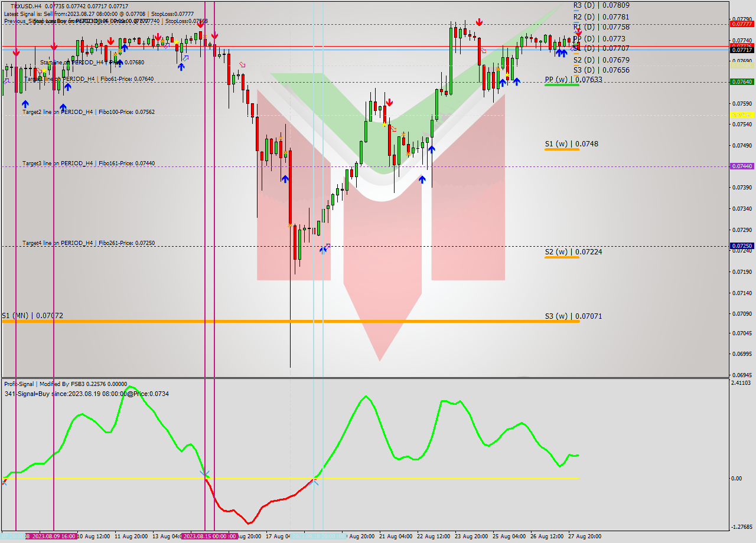Select the light-blue vertical line near Aug 18
This screenshot has height=543, width=756.
315,266
